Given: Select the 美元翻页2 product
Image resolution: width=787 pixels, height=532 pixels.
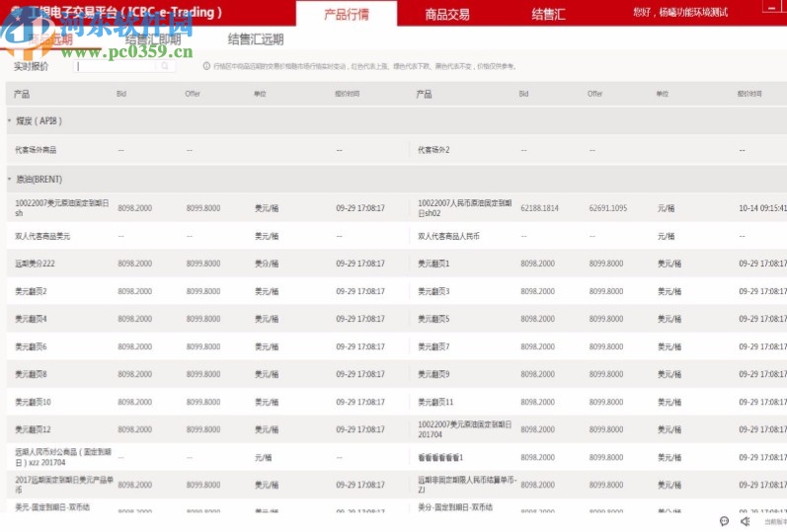Looking at the screenshot, I should pos(31,291).
